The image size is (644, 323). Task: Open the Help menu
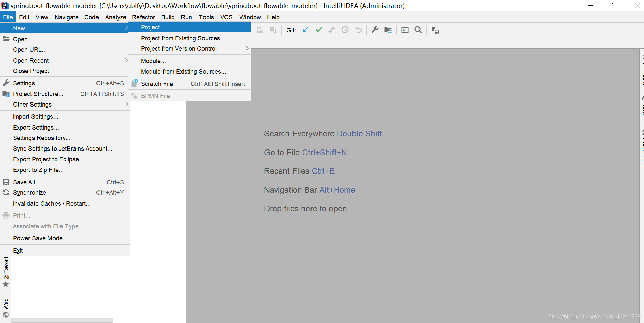(x=273, y=17)
